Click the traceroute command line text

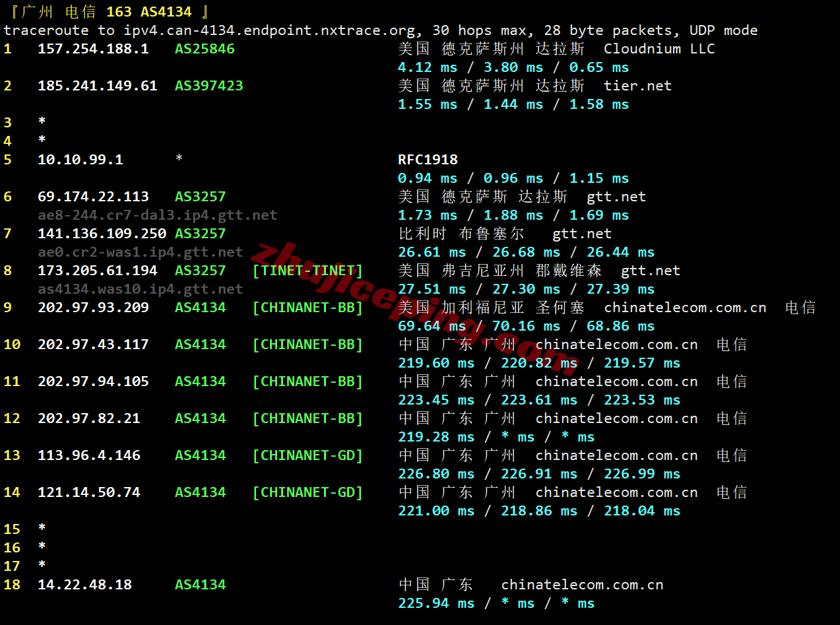coord(381,30)
